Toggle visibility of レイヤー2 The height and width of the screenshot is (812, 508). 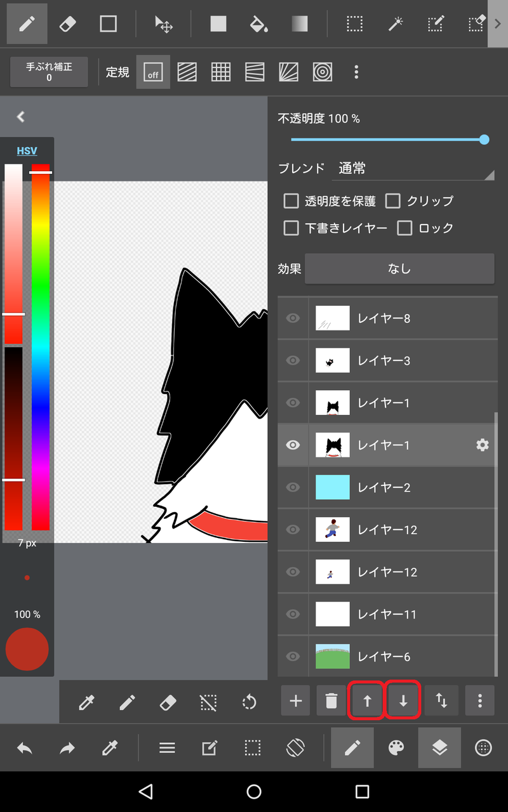point(293,487)
